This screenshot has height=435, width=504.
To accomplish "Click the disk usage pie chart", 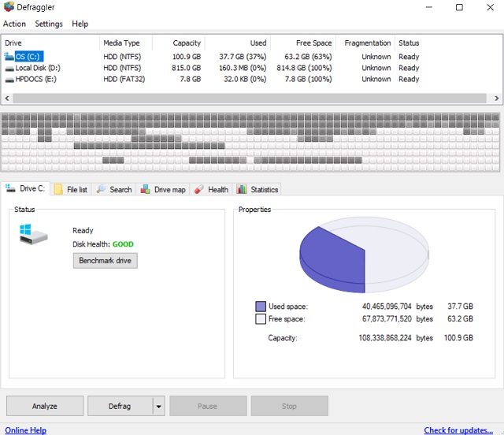I will coord(364,255).
